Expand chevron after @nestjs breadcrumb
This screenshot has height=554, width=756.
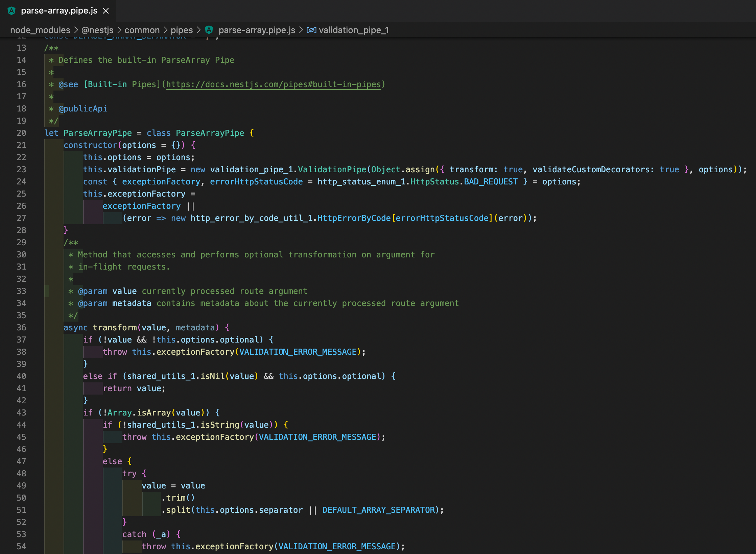click(x=119, y=30)
